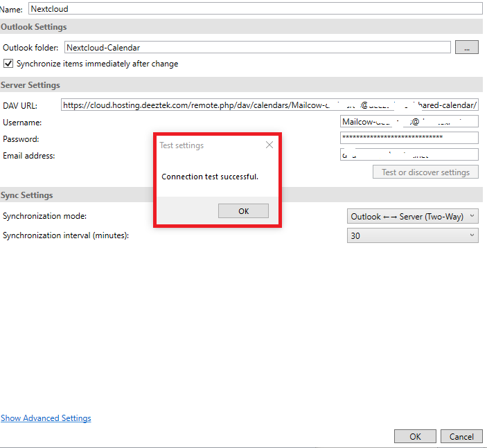487x448 pixels.
Task: Close the Test settings dialog with X
Action: (x=269, y=145)
